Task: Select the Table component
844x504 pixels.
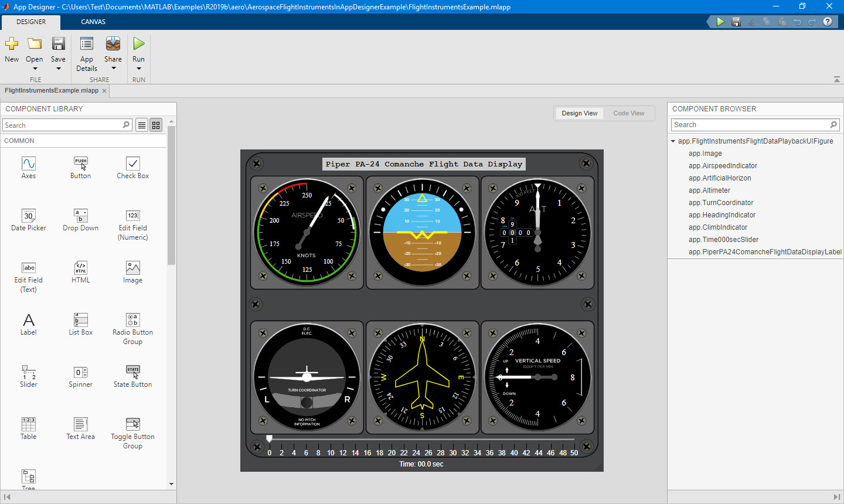Action: click(29, 428)
